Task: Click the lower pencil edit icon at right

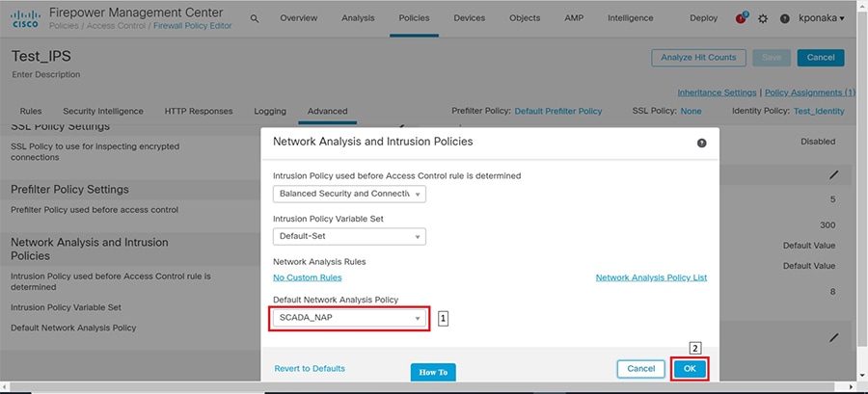Action: tap(833, 337)
